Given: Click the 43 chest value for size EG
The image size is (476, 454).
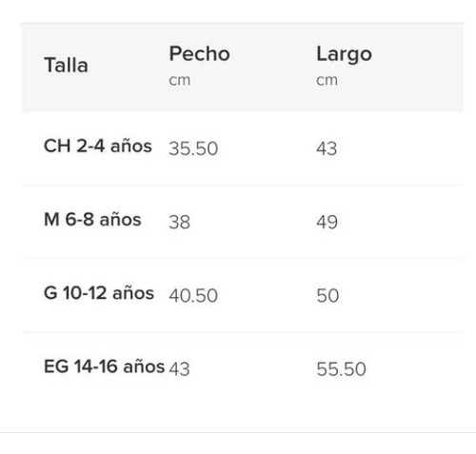Looking at the screenshot, I should click(179, 369).
